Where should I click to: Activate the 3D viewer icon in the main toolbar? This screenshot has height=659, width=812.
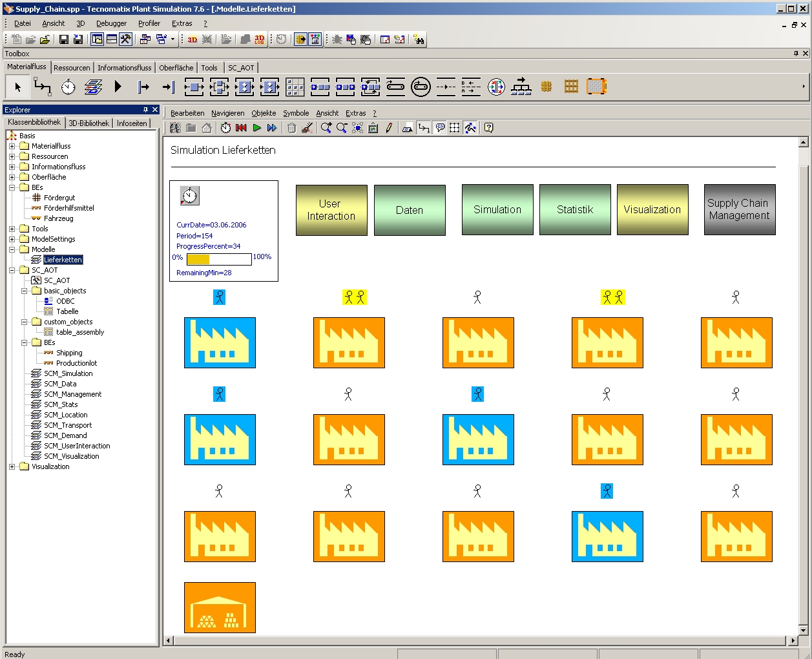click(193, 39)
